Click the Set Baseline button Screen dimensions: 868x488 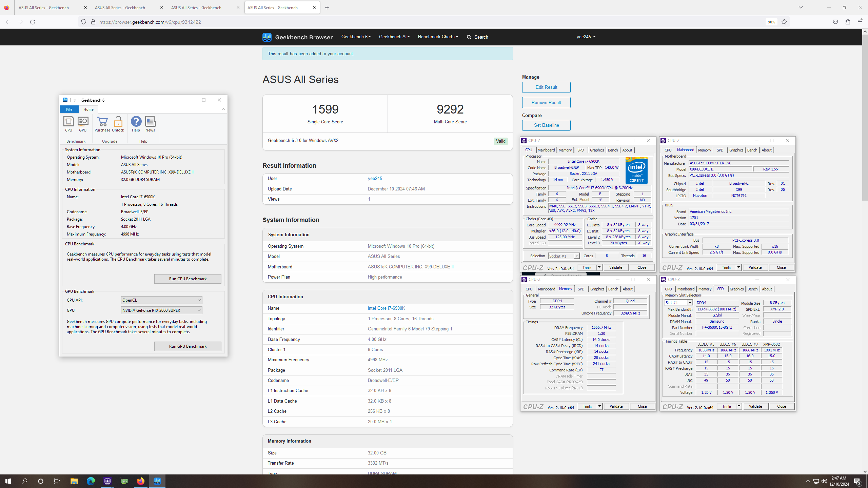(546, 125)
